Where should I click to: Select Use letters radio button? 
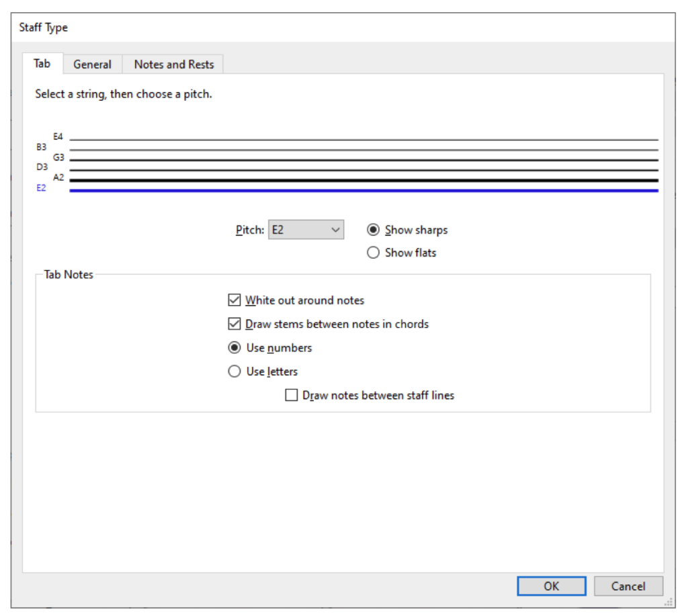click(x=234, y=371)
